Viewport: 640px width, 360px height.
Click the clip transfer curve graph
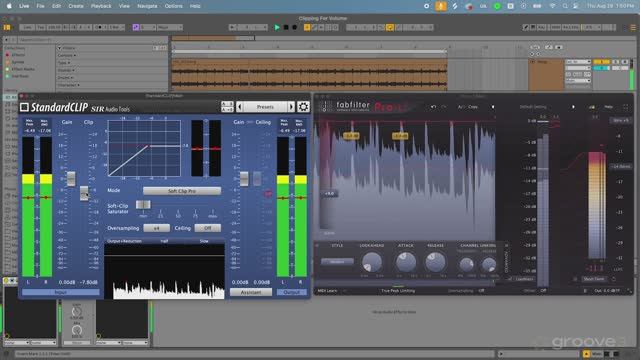144,148
